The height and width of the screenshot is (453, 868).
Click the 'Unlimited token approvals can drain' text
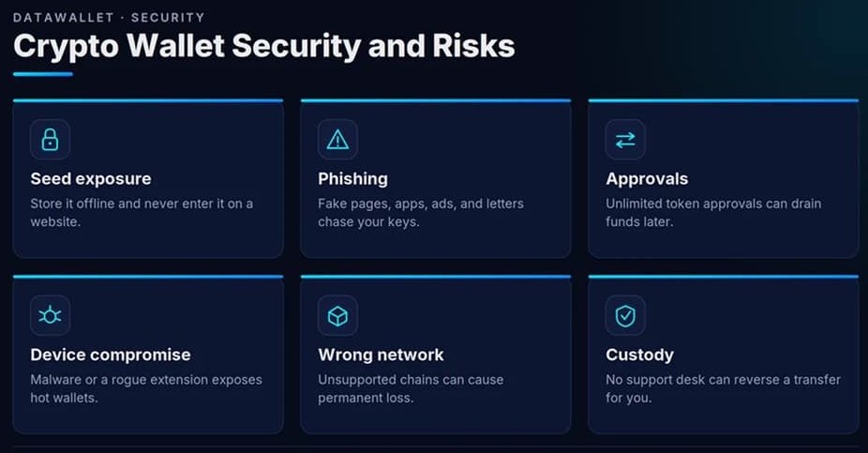coord(713,204)
